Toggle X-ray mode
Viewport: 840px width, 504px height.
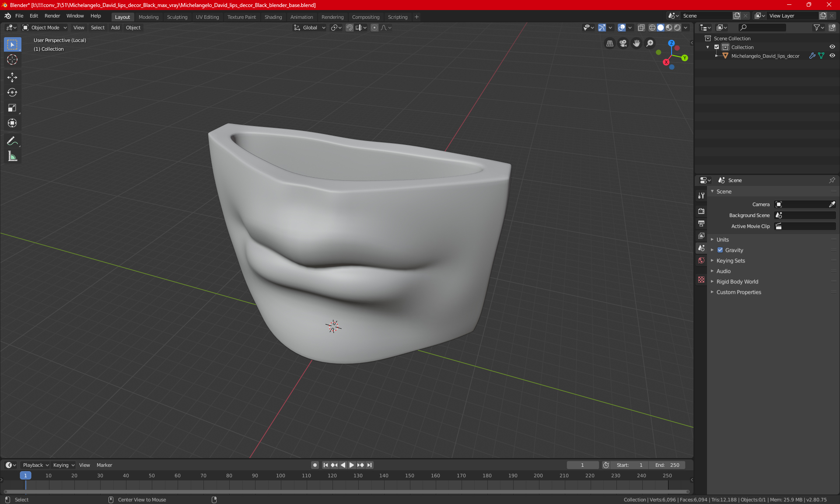coord(641,28)
